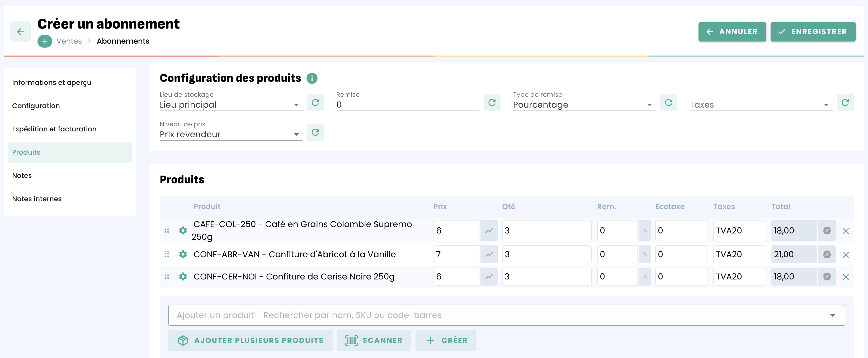Click AJOUTER PLUSIEURS PRODUITS button
868x358 pixels.
[250, 341]
